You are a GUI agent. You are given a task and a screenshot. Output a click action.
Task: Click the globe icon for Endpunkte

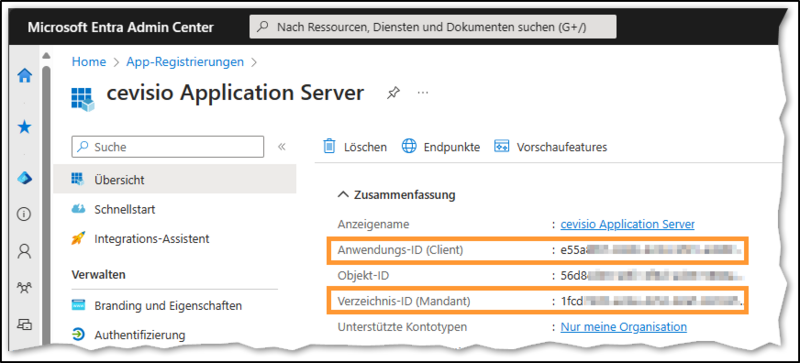pyautogui.click(x=409, y=147)
